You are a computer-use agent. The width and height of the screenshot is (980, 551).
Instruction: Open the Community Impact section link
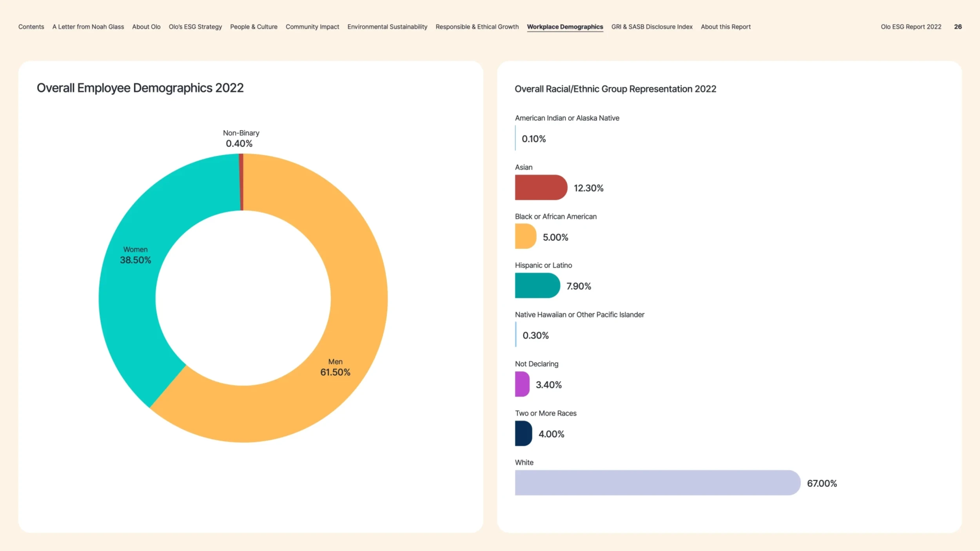312,27
